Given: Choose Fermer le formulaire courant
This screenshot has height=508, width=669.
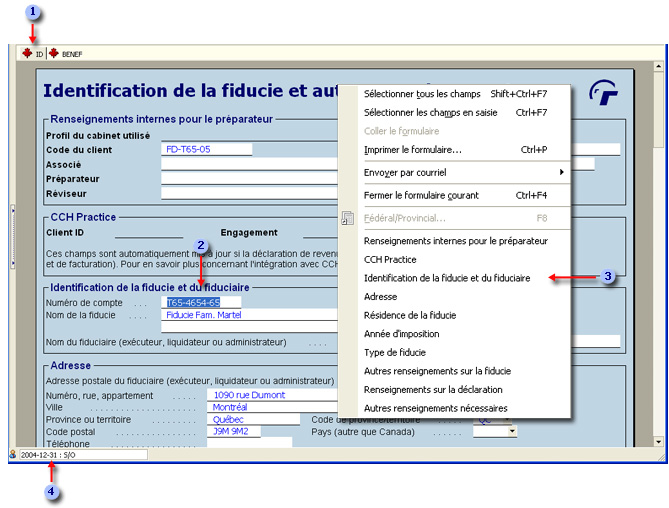Looking at the screenshot, I should click(455, 195).
